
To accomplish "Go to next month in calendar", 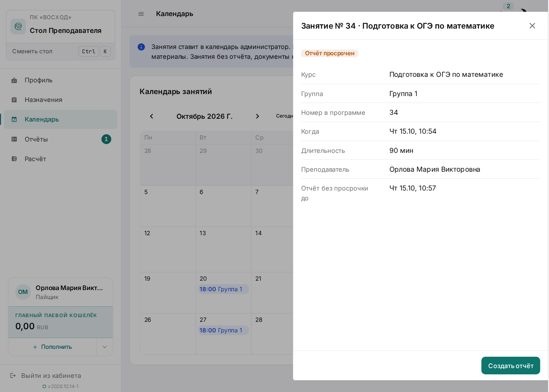I will point(257,116).
